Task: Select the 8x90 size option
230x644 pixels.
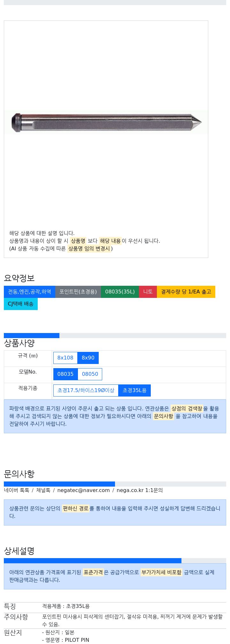Action: click(88, 358)
